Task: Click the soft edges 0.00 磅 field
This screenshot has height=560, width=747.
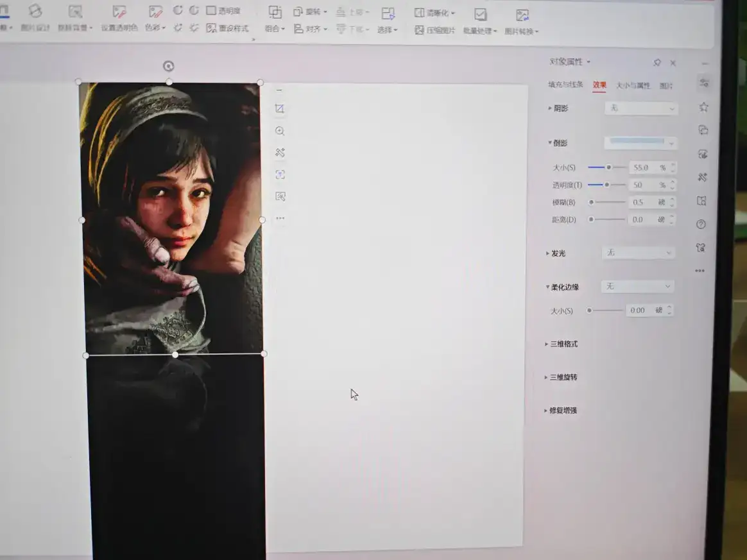Action: pyautogui.click(x=646, y=310)
